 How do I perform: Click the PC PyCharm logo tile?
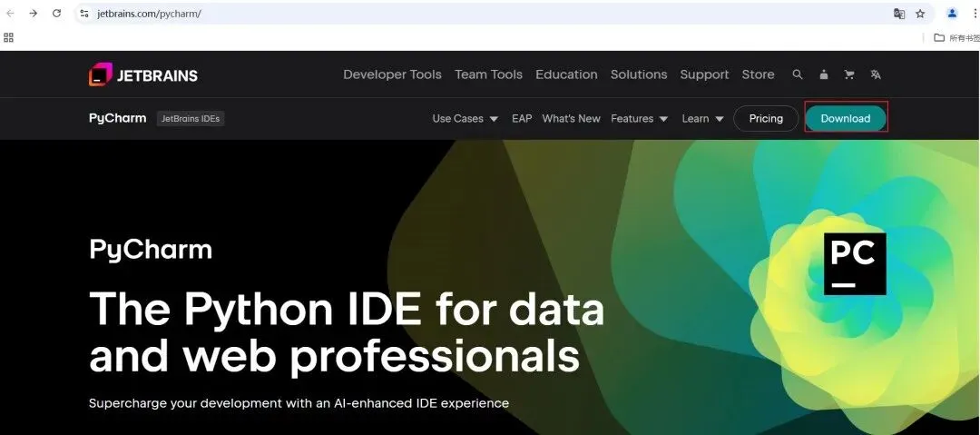tap(855, 263)
